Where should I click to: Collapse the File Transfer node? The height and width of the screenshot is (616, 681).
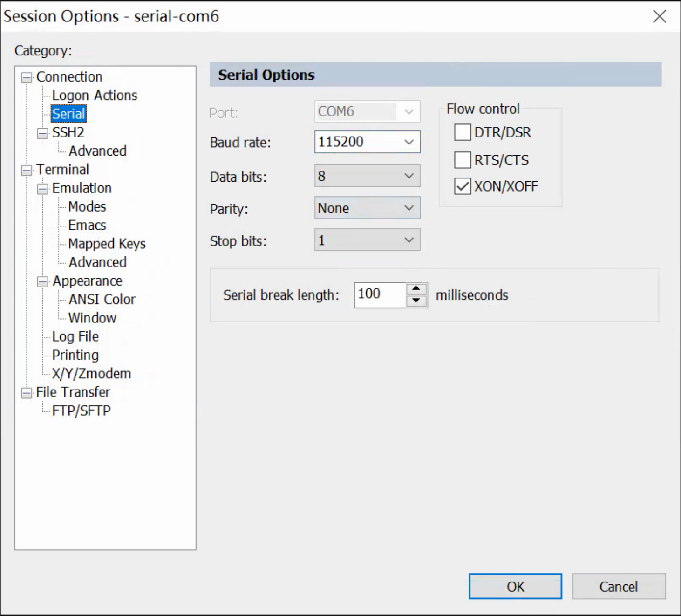pos(27,393)
